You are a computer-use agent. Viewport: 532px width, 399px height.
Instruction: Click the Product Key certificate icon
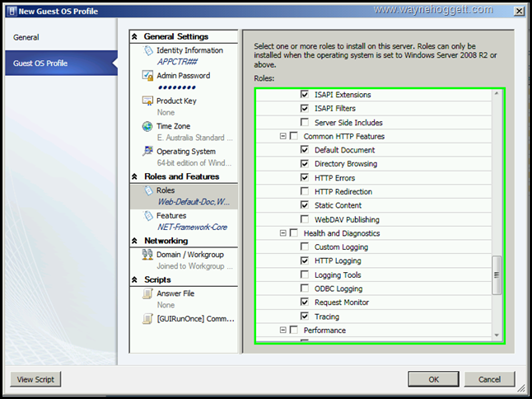pyautogui.click(x=147, y=101)
